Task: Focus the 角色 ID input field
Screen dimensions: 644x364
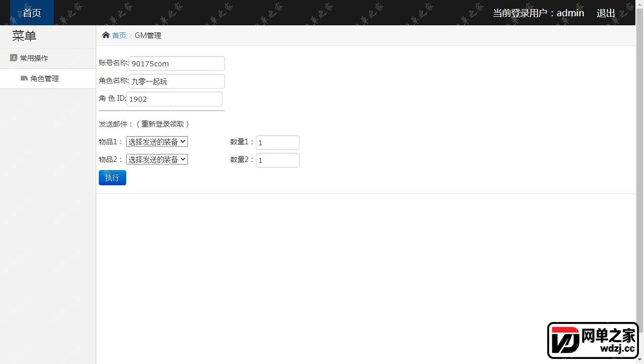Action: [x=174, y=99]
